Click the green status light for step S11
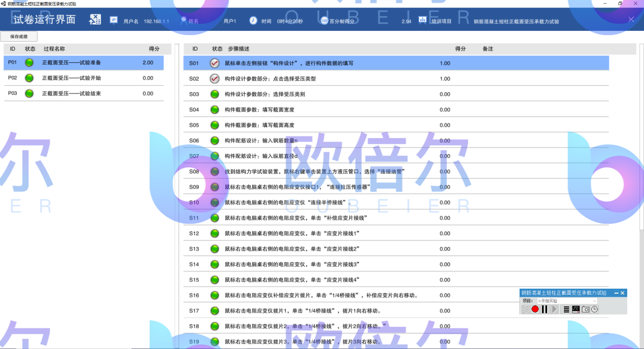 (x=215, y=218)
